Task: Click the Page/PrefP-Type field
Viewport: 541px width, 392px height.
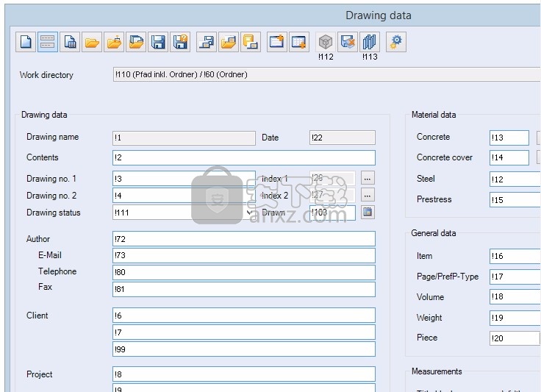Action: (x=515, y=277)
